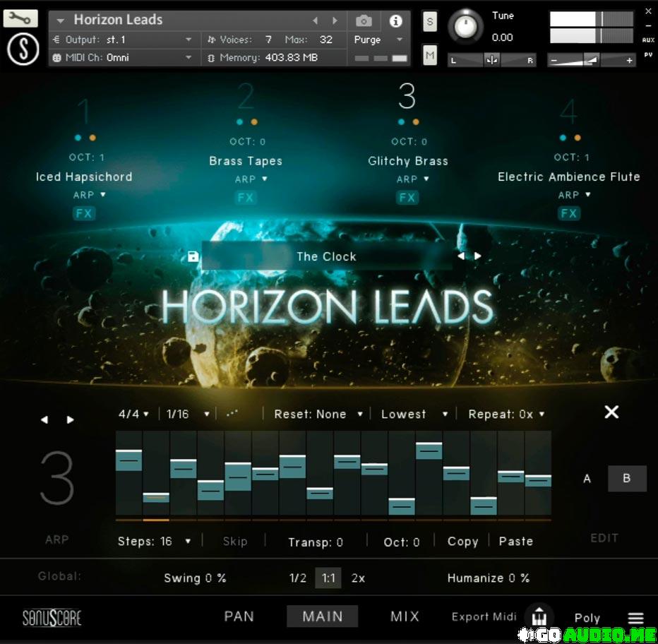Save the preset with the floppy disk icon
This screenshot has width=658, height=644.
click(x=193, y=256)
